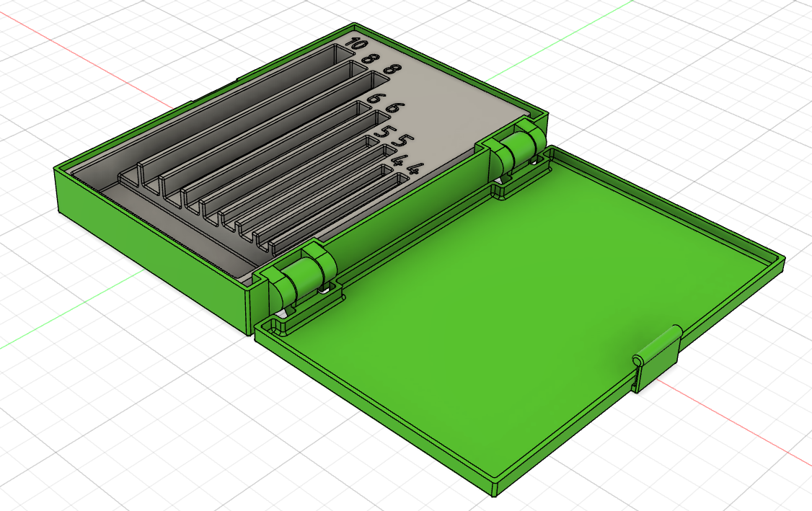This screenshot has height=511, width=812.
Task: Click the second engraved number 8 label
Action: pos(393,69)
